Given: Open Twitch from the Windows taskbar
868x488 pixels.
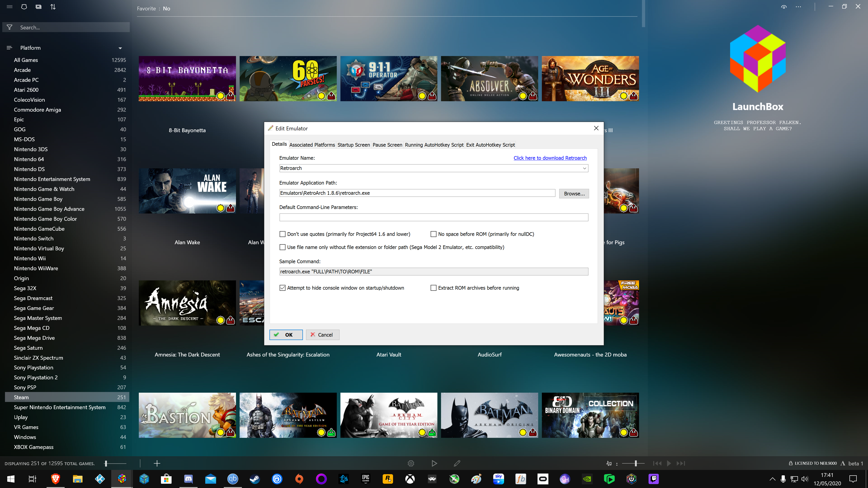Looking at the screenshot, I should pyautogui.click(x=654, y=479).
